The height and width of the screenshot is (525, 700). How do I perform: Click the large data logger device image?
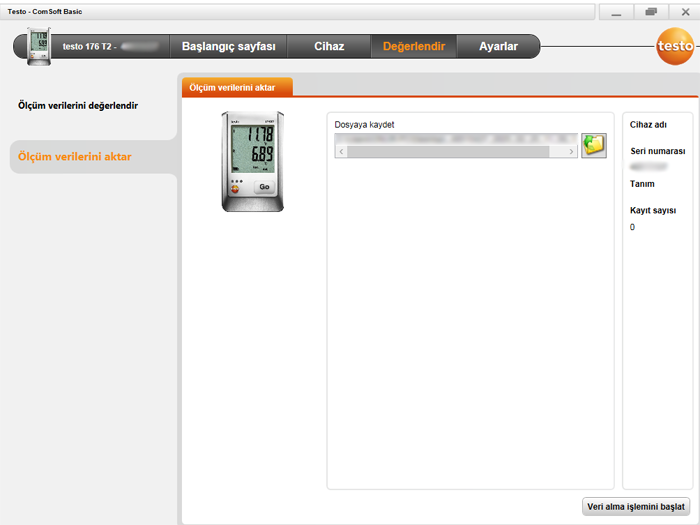[x=252, y=160]
